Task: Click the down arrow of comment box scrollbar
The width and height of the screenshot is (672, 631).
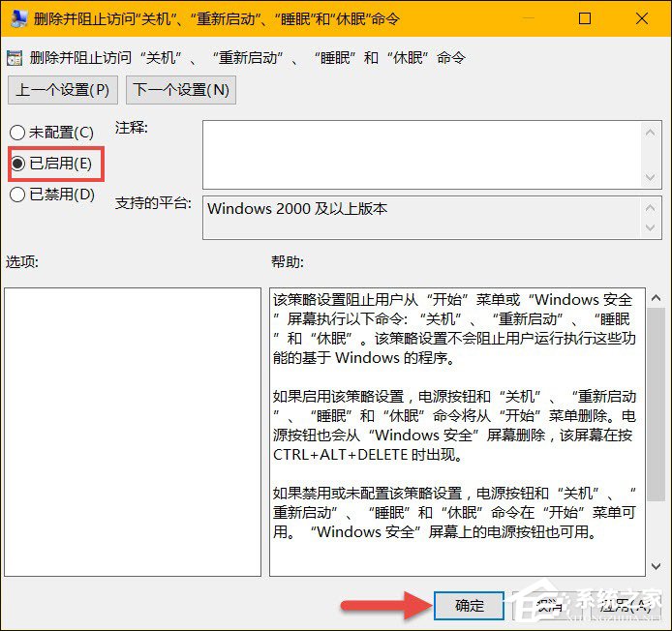Action: pos(650,177)
